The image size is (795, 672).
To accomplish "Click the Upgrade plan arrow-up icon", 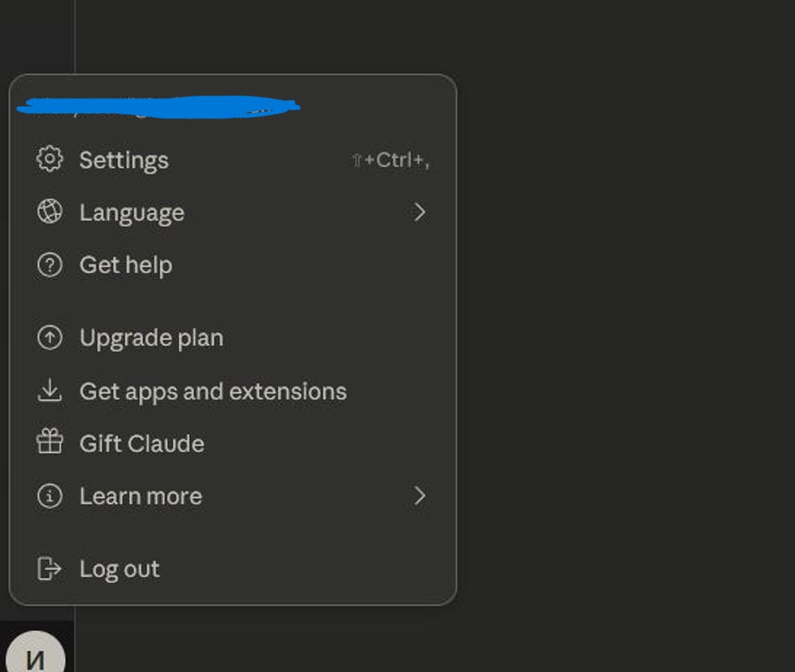I will (49, 338).
